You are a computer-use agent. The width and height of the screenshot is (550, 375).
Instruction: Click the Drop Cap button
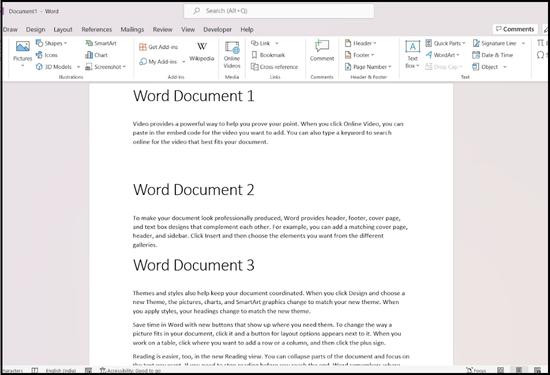click(x=444, y=67)
